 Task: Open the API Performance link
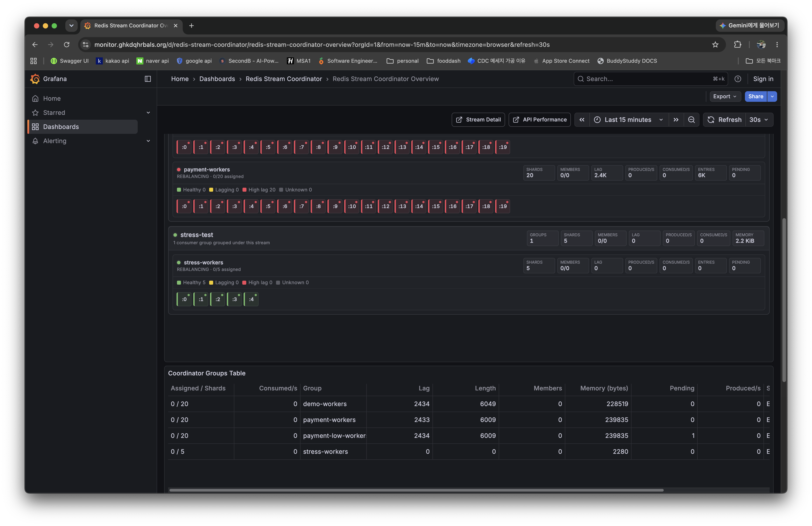[540, 120]
